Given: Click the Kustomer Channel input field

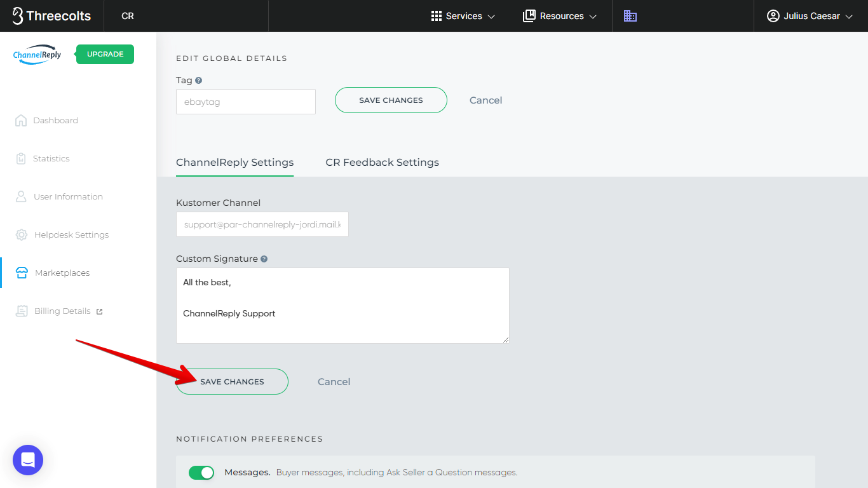Looking at the screenshot, I should 262,224.
